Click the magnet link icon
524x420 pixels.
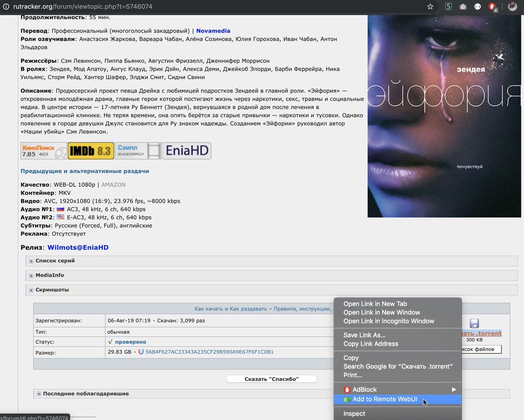pos(141,352)
